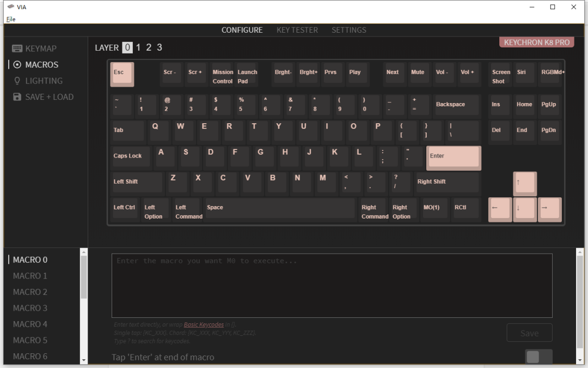Click the macro list scrollbar thumb

click(84, 277)
